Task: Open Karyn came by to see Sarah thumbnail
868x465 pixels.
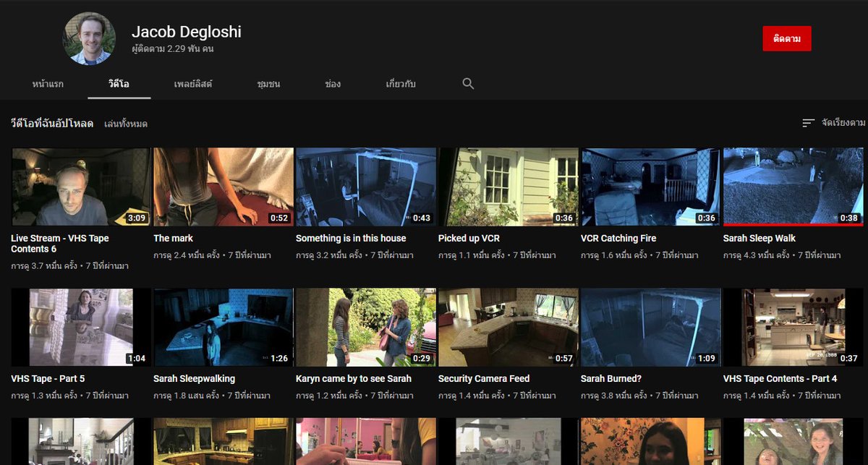Action: click(366, 328)
